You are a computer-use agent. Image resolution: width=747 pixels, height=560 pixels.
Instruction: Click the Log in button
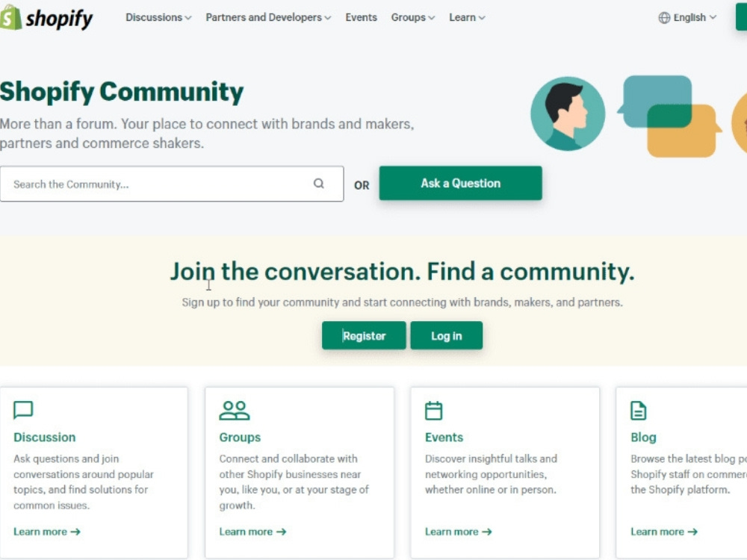pyautogui.click(x=447, y=336)
